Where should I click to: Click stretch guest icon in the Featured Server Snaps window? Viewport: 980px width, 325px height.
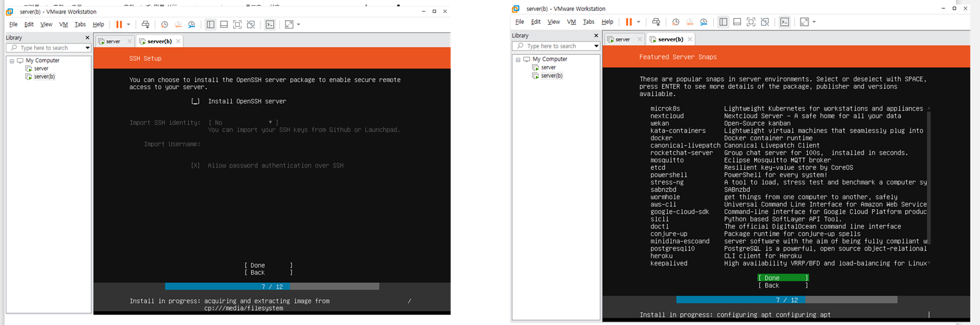(804, 22)
